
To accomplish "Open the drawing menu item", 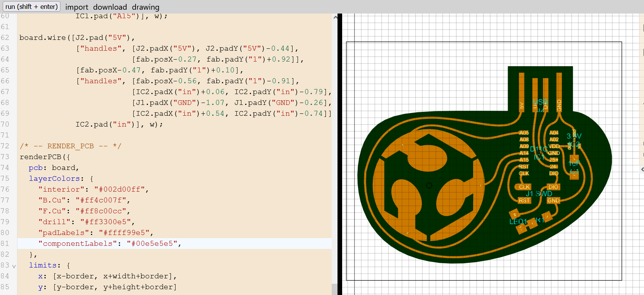I will coord(145,7).
